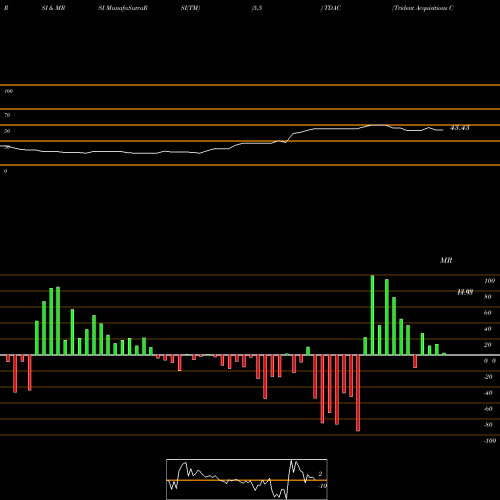The width and height of the screenshot is (500, 500).
Task: Click the '40' label on MR axis
Action: 488,329
